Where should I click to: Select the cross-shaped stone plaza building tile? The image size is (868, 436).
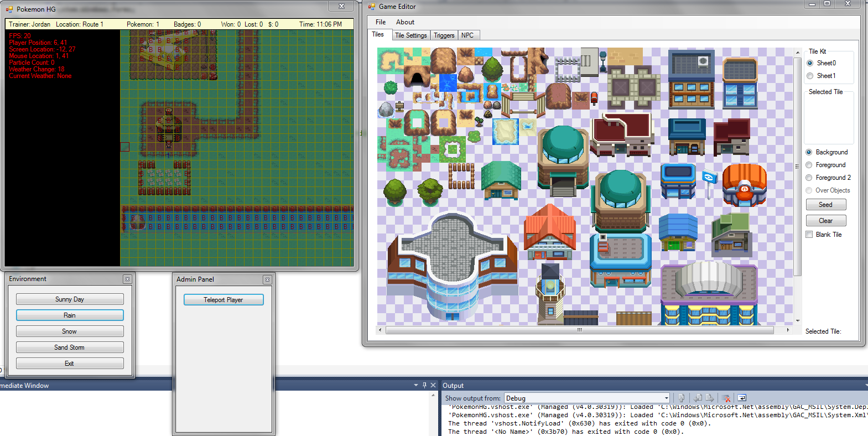pyautogui.click(x=452, y=267)
